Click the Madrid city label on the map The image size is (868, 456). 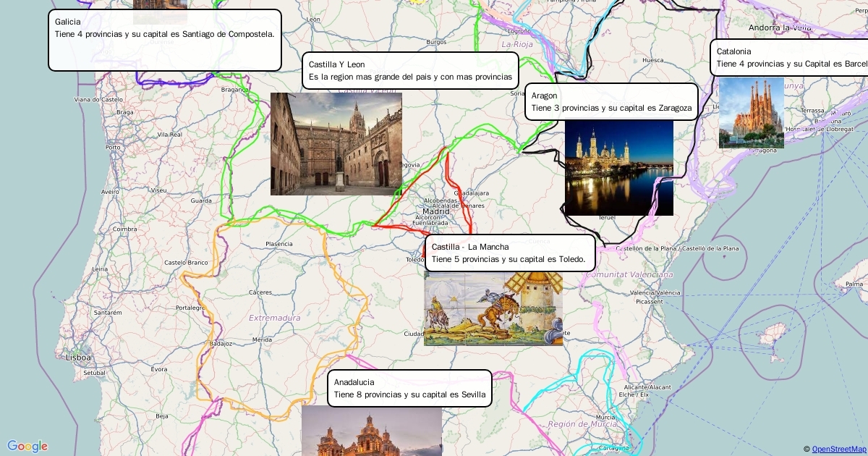(x=435, y=211)
